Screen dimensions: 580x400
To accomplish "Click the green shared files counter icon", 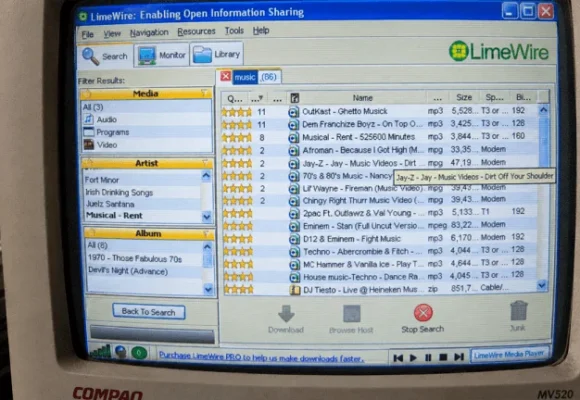I will [139, 353].
